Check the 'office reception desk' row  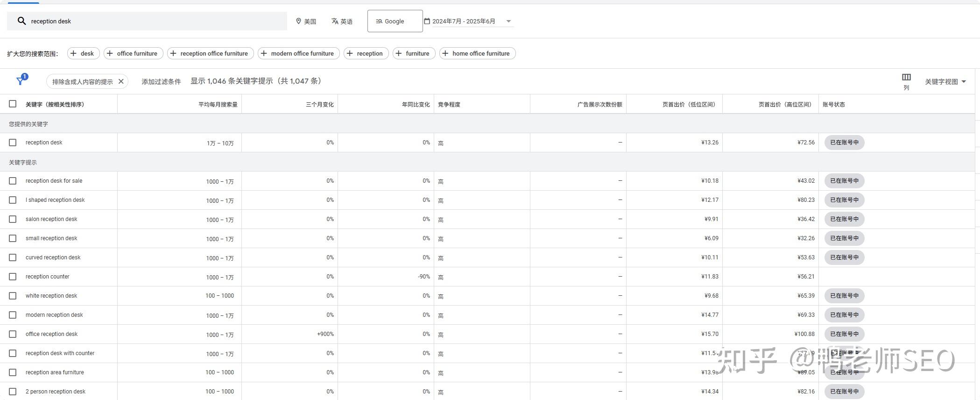coord(13,334)
